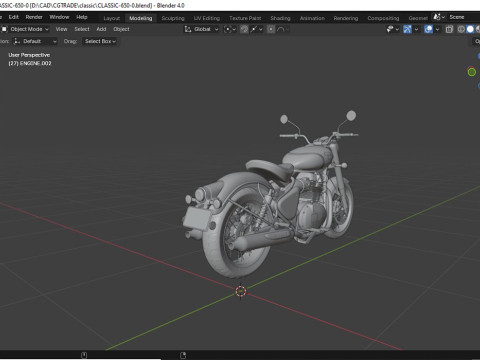Click the Scene name field
Image resolution: width=480 pixels, height=360 pixels.
pos(463,17)
